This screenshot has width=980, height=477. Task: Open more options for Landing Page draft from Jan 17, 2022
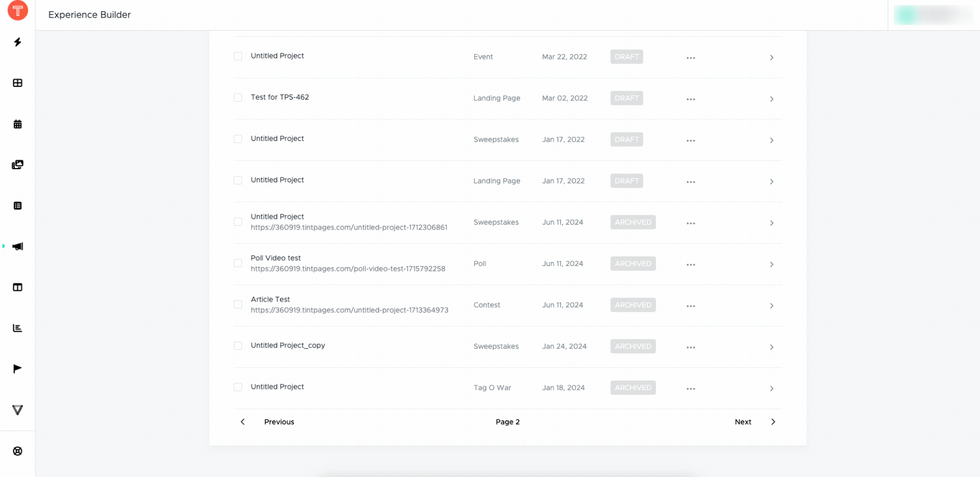pos(691,182)
